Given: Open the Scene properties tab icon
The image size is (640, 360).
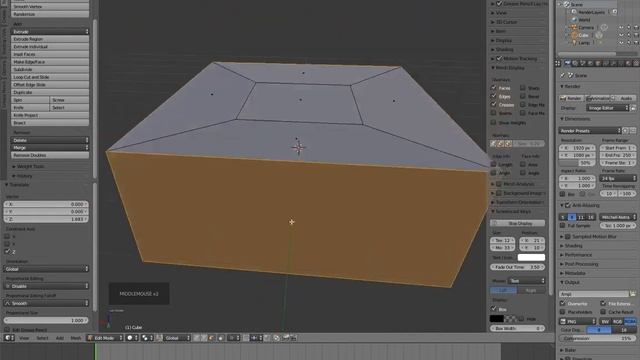Looking at the screenshot, I should pos(583,63).
